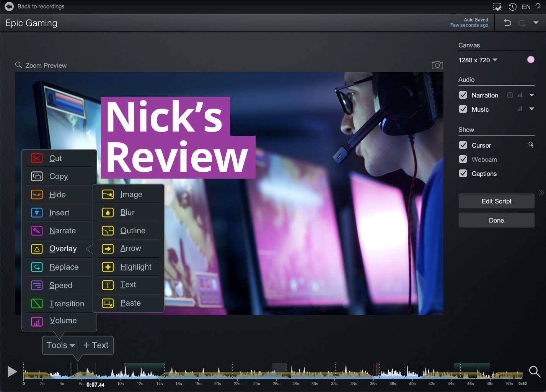Open help question mark icon

538,7
